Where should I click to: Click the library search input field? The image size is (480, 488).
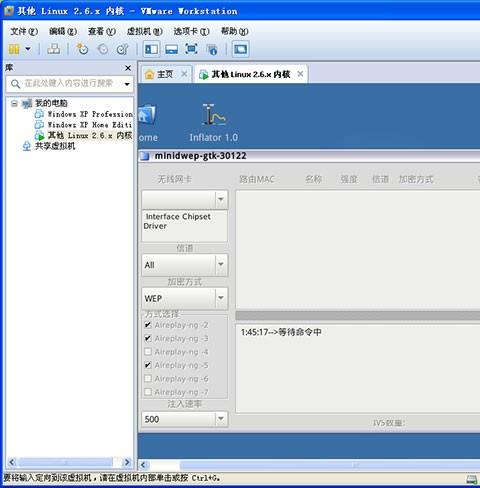point(70,83)
